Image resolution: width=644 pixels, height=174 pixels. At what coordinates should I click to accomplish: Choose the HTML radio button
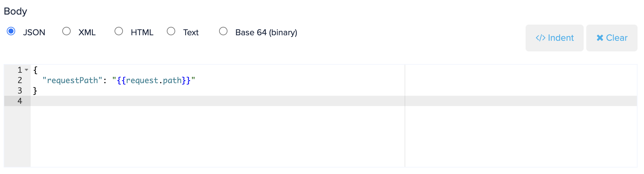pyautogui.click(x=119, y=31)
